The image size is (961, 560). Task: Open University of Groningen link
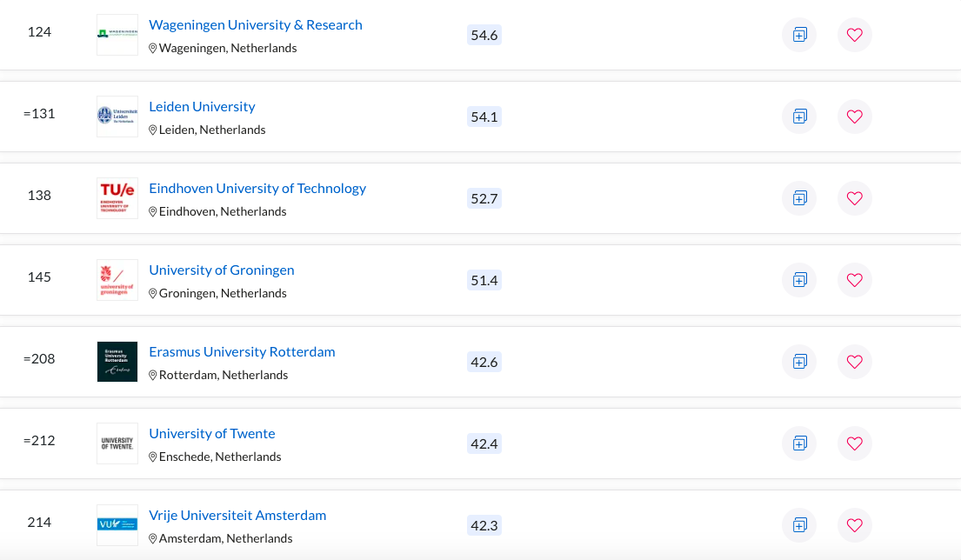pos(221,270)
